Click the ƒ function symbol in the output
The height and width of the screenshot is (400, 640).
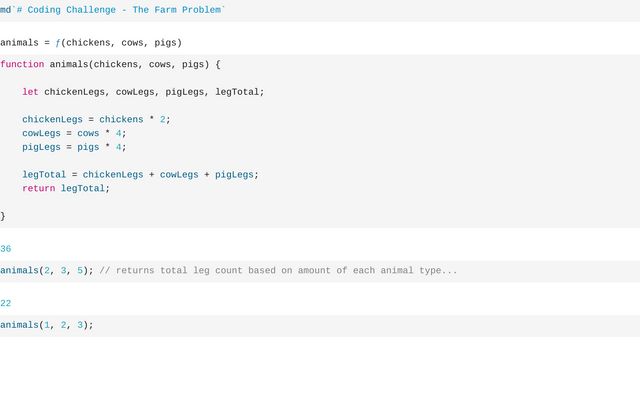point(58,43)
